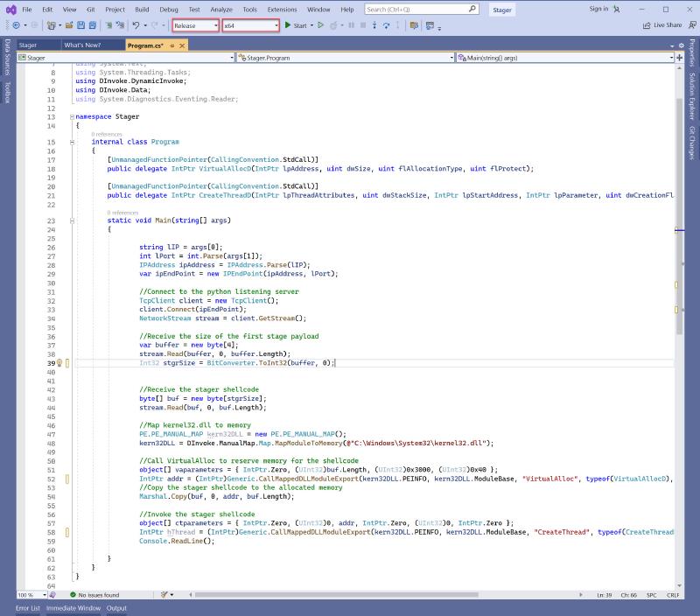Open the Edit menu
Image resolution: width=700 pixels, height=616 pixels.
pos(47,10)
